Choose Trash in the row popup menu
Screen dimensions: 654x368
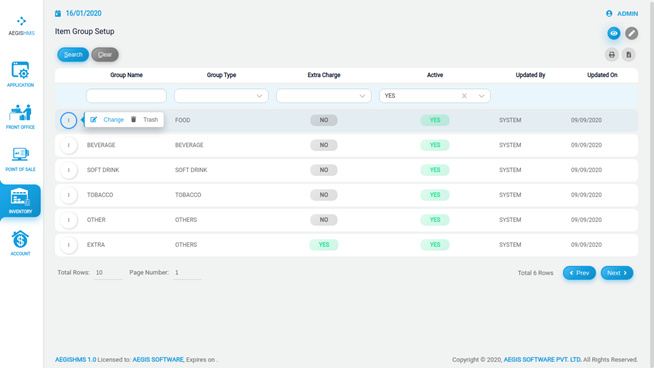click(x=144, y=120)
